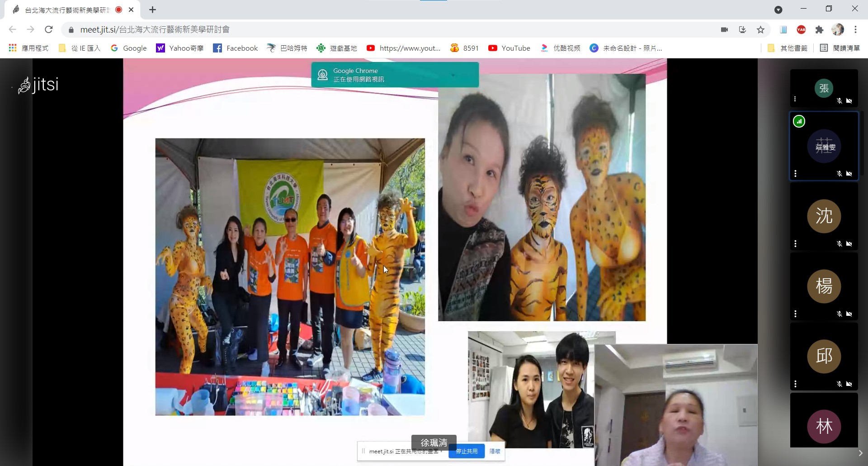868x466 pixels.
Task: Click the muted microphone icon on 沈's tile
Action: pos(840,244)
